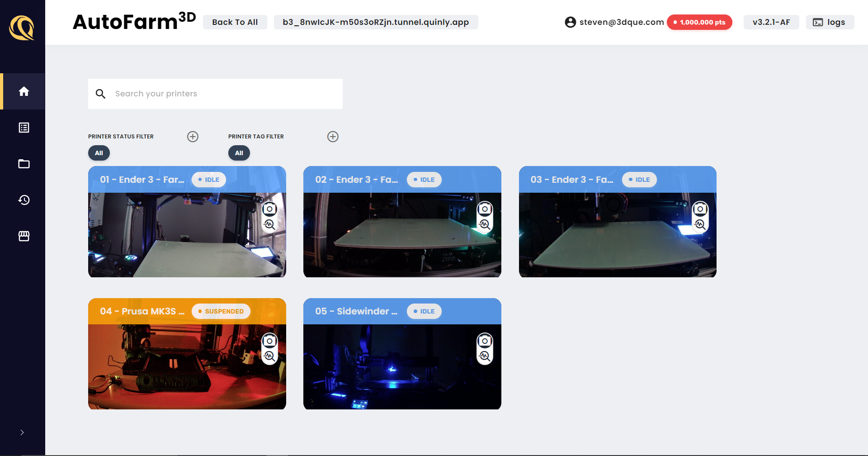
Task: Click the Search your printers field
Action: coord(215,94)
